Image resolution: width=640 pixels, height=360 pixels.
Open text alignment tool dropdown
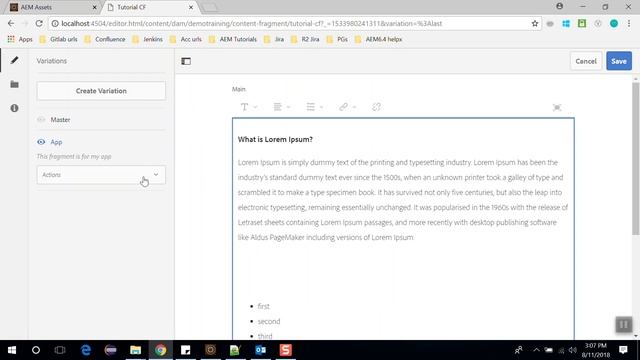(x=282, y=107)
